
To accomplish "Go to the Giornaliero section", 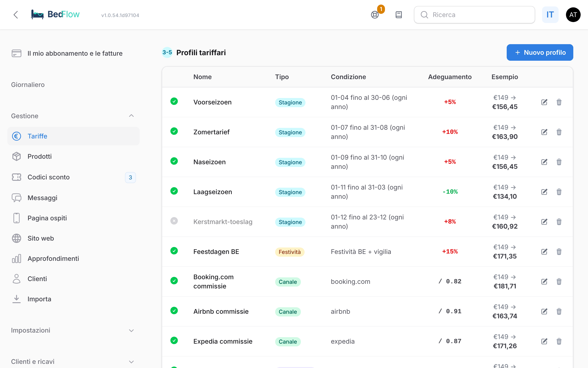I will [x=28, y=85].
